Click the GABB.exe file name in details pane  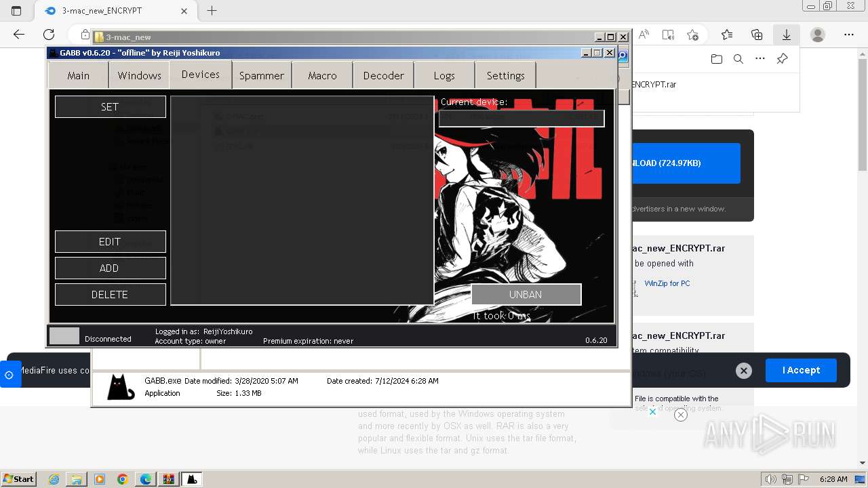163,381
